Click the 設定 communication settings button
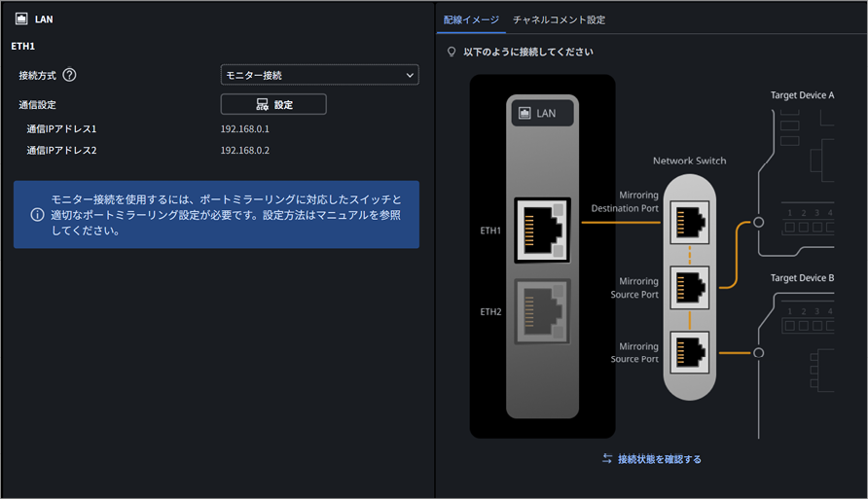 (x=273, y=104)
